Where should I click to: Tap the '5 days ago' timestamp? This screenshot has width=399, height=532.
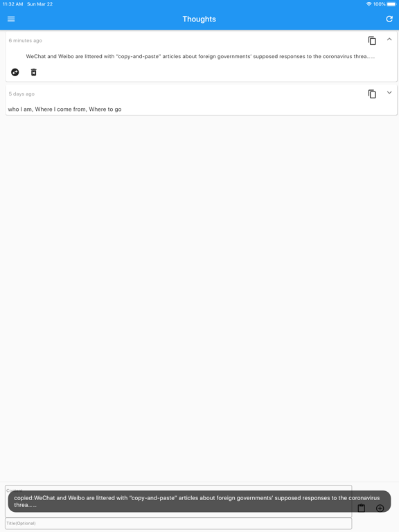click(x=21, y=94)
